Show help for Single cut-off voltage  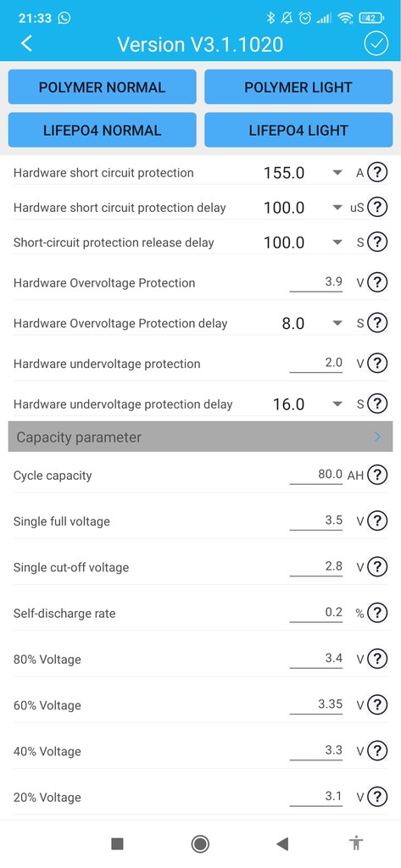pyautogui.click(x=377, y=567)
